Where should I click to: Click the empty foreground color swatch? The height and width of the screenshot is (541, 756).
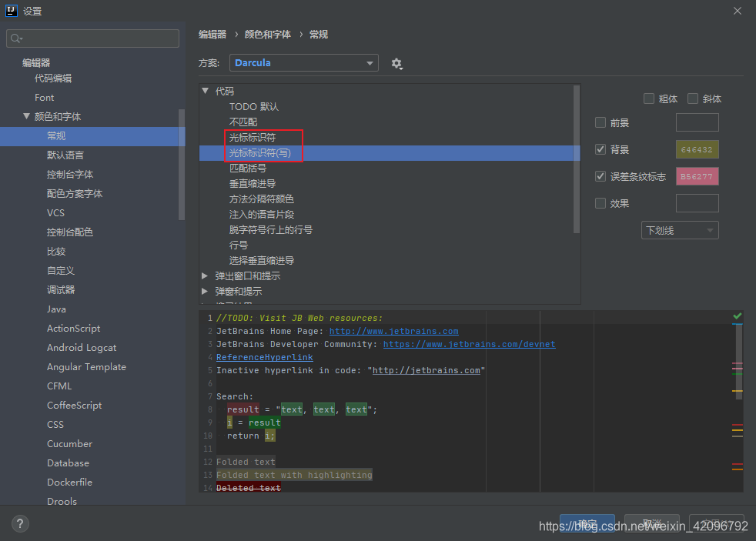(697, 122)
